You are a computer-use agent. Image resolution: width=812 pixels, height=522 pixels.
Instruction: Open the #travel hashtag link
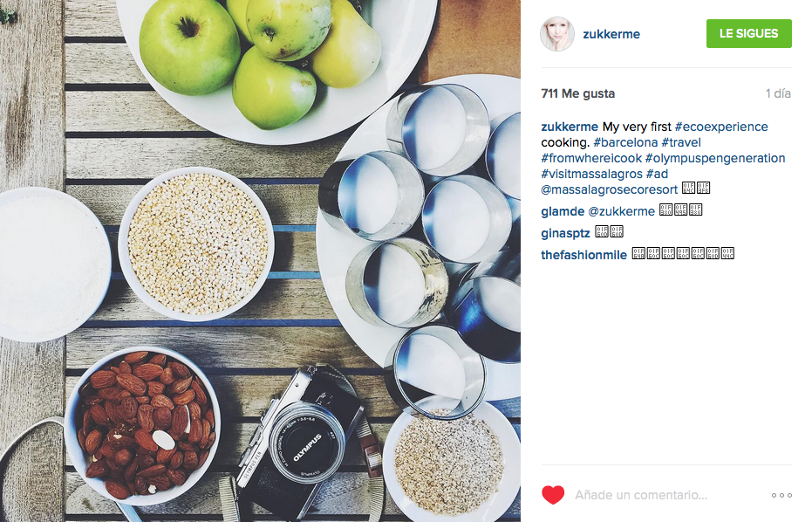point(681,142)
